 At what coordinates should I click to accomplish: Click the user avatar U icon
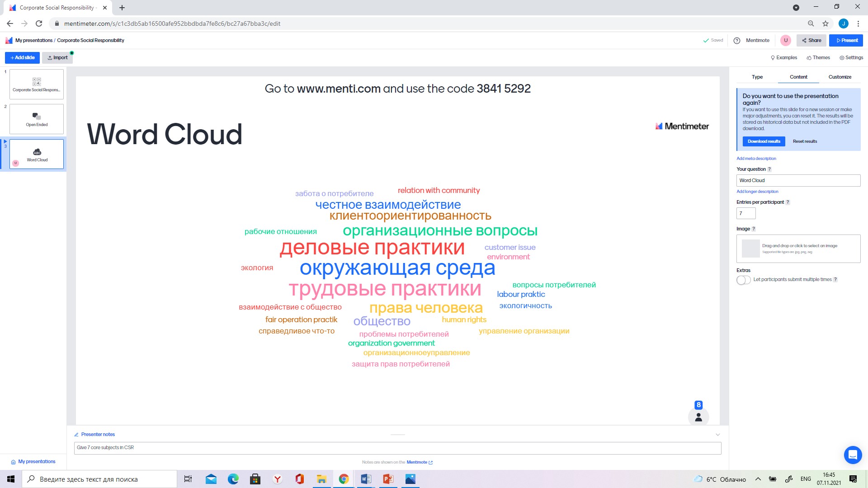[x=786, y=40]
